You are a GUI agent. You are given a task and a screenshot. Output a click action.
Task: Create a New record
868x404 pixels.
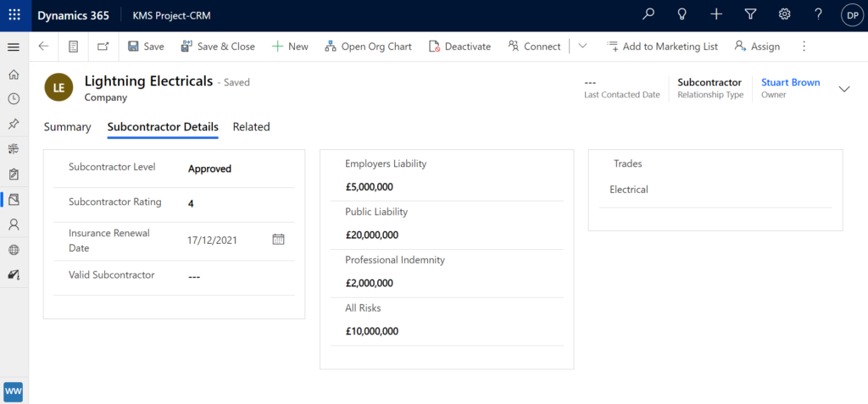pos(290,47)
